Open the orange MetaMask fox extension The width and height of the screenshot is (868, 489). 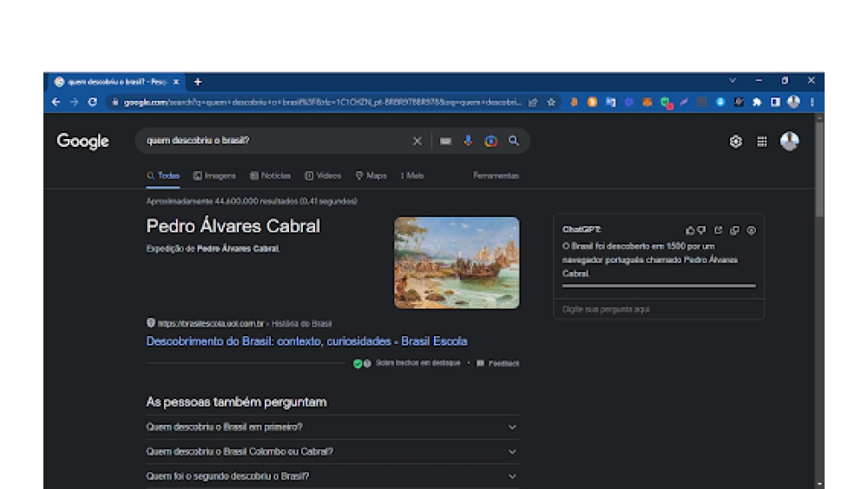click(x=648, y=102)
